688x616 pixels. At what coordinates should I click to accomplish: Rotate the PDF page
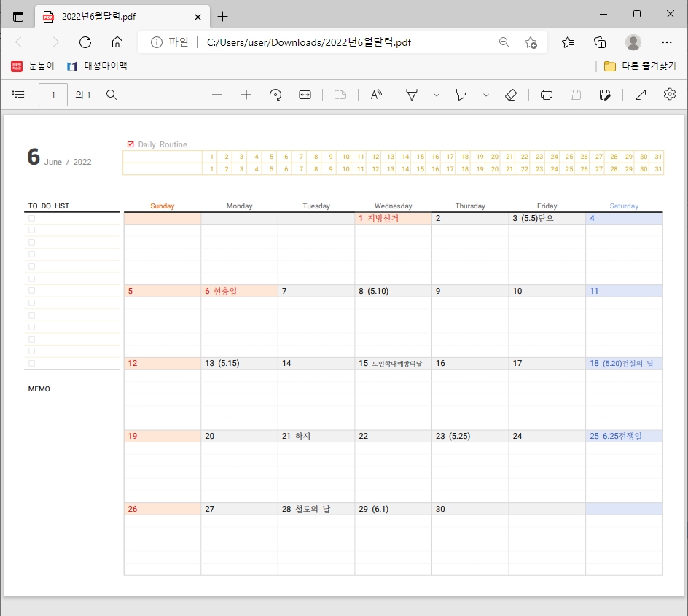pos(275,95)
